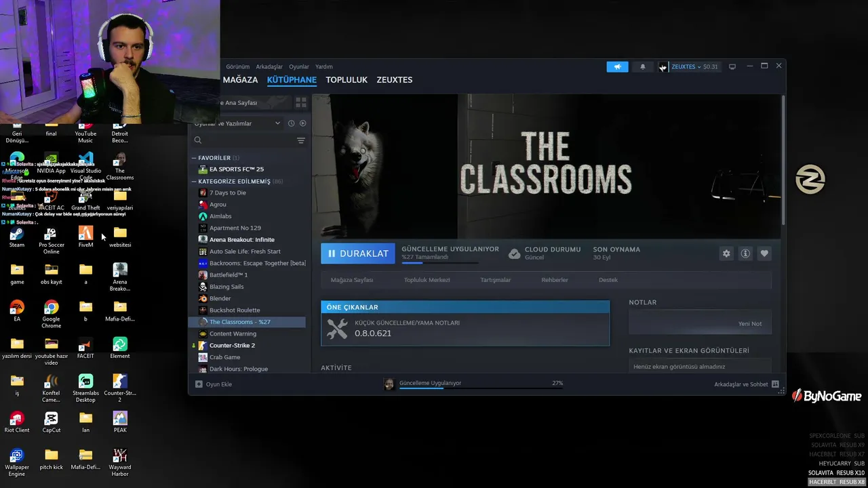Image resolution: width=868 pixels, height=488 pixels.
Task: Open FACEIT desktop shortcut
Action: point(85,348)
